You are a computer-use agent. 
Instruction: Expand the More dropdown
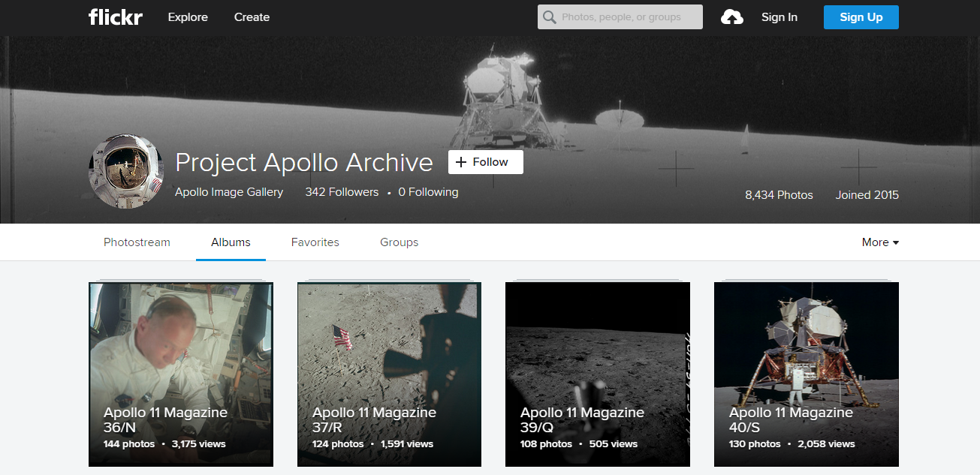tap(879, 242)
